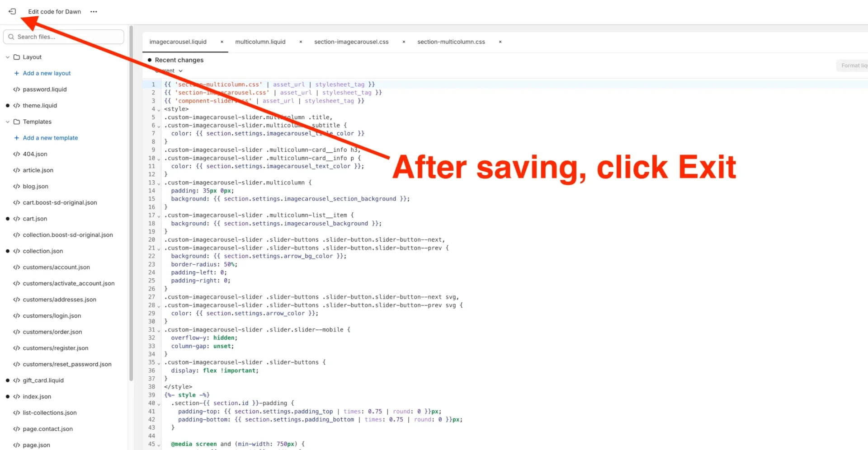Viewport: 868px width, 450px height.
Task: Close the section-imagecarousel.css tab
Action: point(404,42)
